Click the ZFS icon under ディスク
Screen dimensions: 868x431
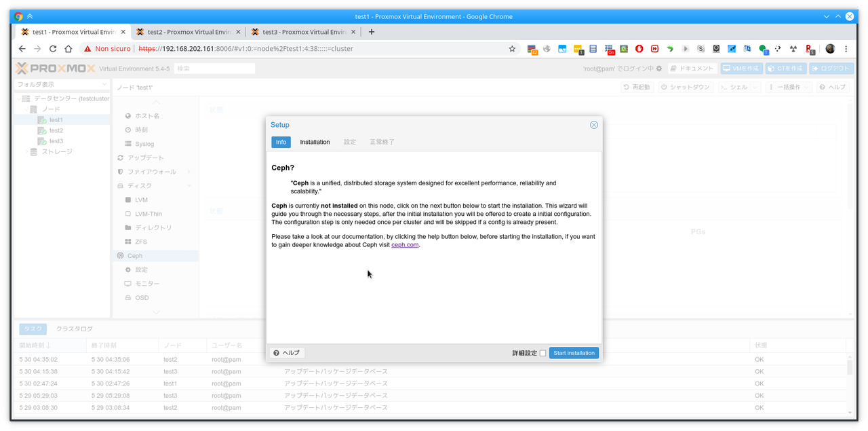pyautogui.click(x=128, y=242)
